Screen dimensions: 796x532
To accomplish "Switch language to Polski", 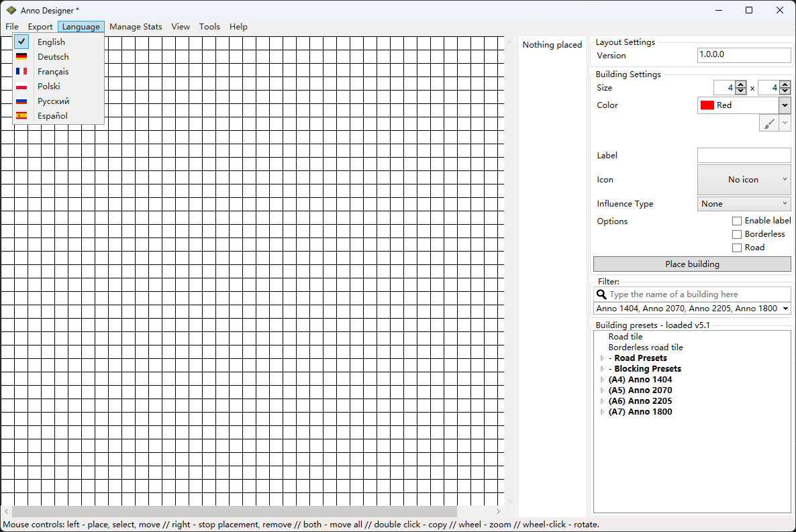I will tap(58, 87).
